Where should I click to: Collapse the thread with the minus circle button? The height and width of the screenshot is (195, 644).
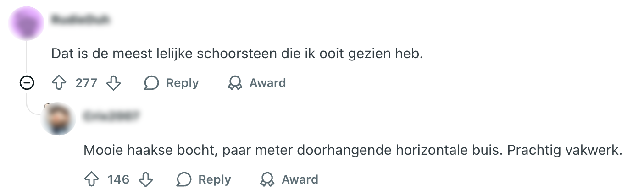click(x=27, y=83)
